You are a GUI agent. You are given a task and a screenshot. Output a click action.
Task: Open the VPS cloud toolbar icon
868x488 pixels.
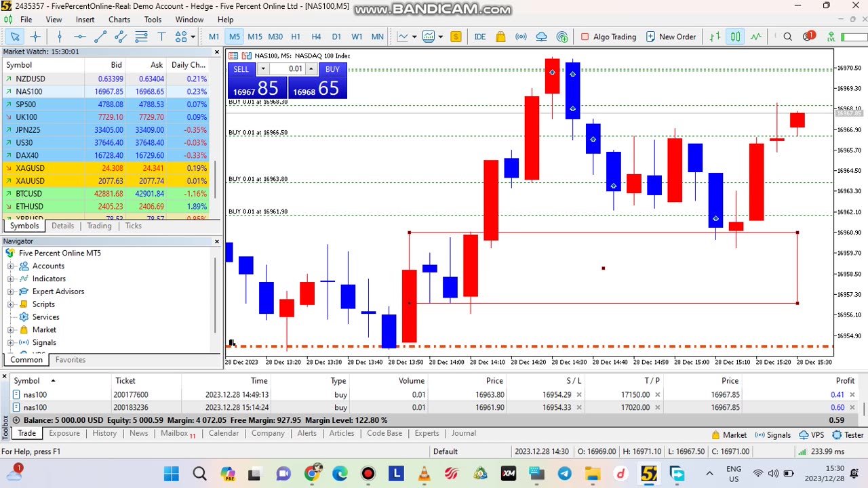pos(541,37)
